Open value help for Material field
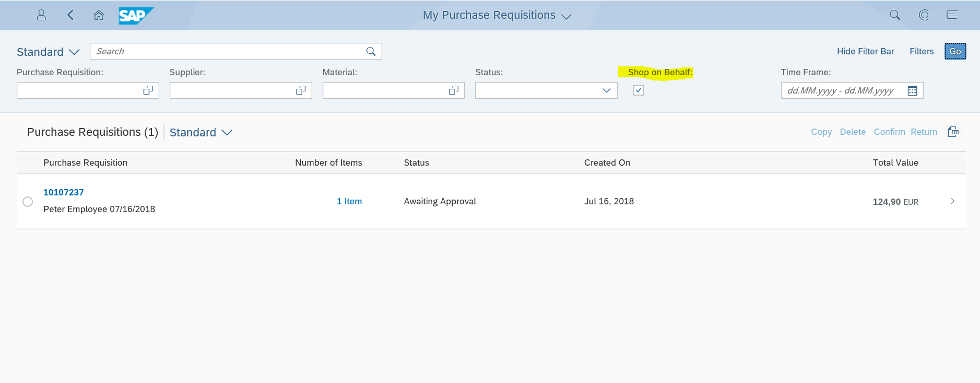The height and width of the screenshot is (383, 980). tap(454, 90)
